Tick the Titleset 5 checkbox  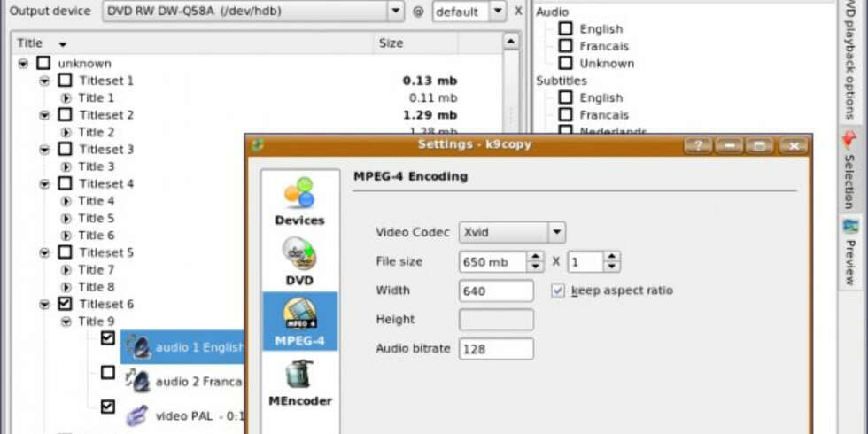pyautogui.click(x=65, y=252)
